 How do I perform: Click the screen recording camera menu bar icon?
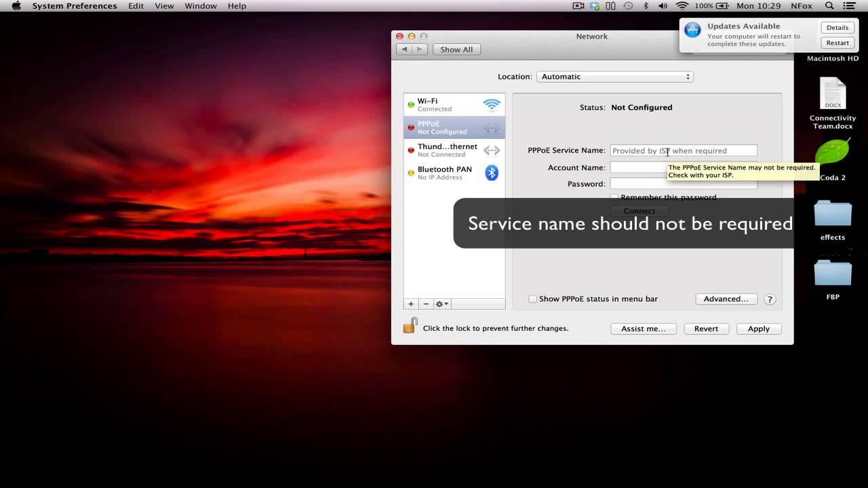pos(578,6)
